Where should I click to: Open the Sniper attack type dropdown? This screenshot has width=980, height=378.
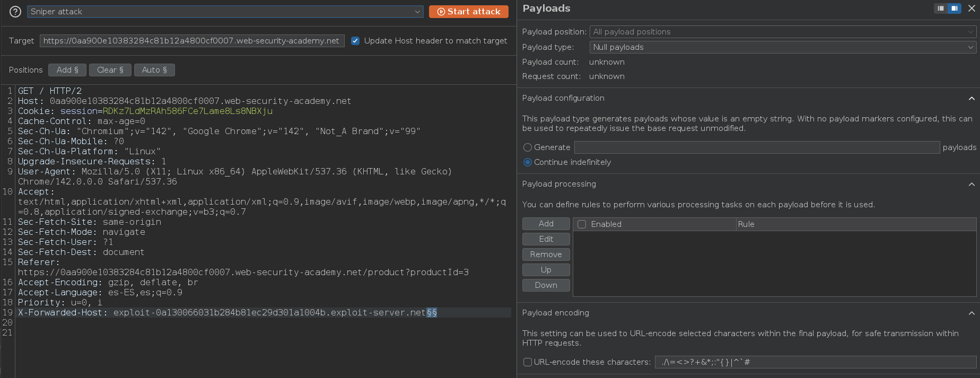(x=225, y=12)
